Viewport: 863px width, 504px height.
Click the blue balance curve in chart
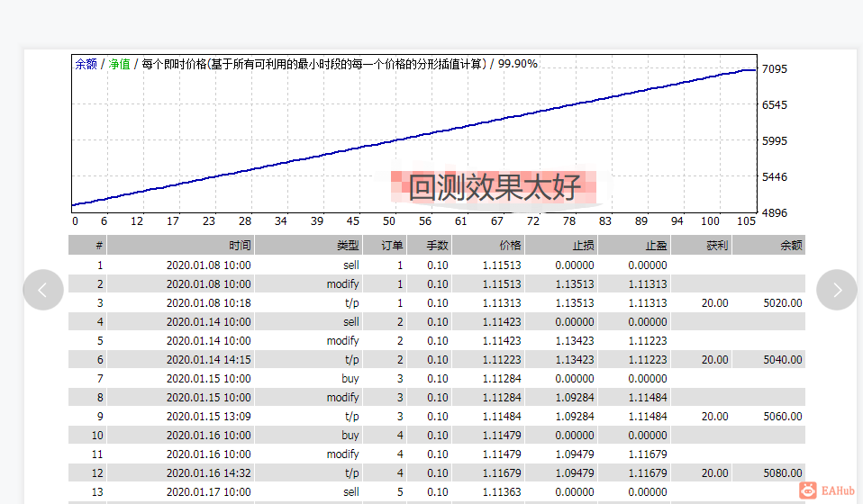tap(413, 138)
